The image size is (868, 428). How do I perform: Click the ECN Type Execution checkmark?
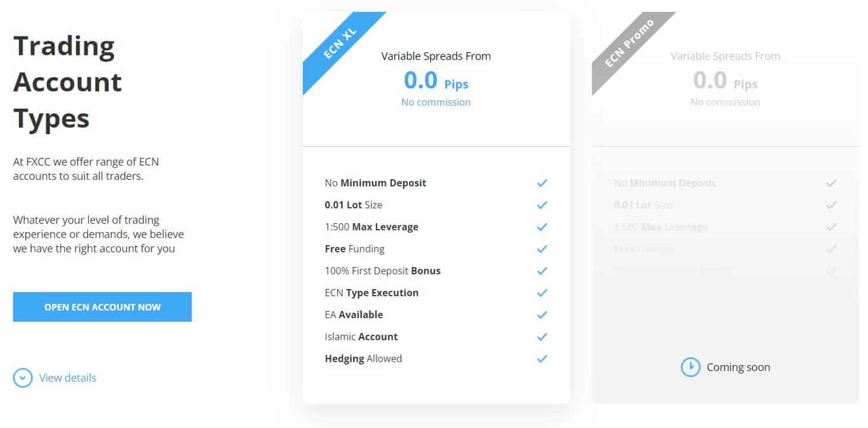click(x=541, y=293)
